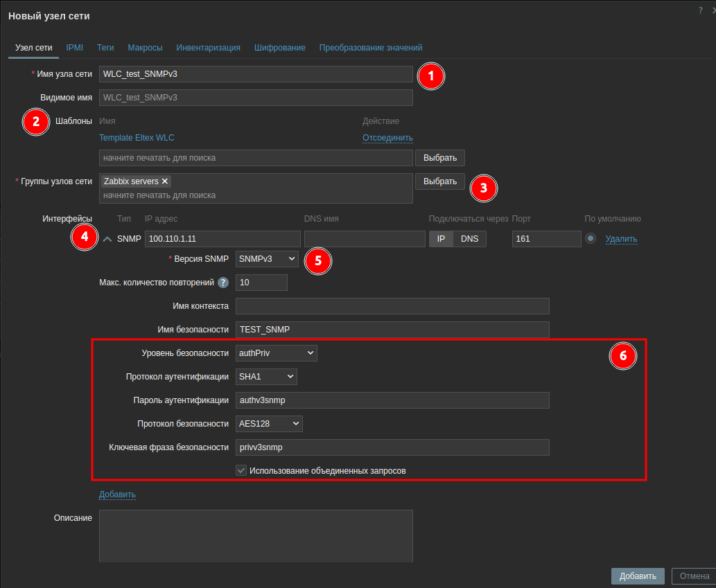Image resolution: width=716 pixels, height=588 pixels.
Task: Open the authentication protocol SHA1 dropdown
Action: coord(267,377)
